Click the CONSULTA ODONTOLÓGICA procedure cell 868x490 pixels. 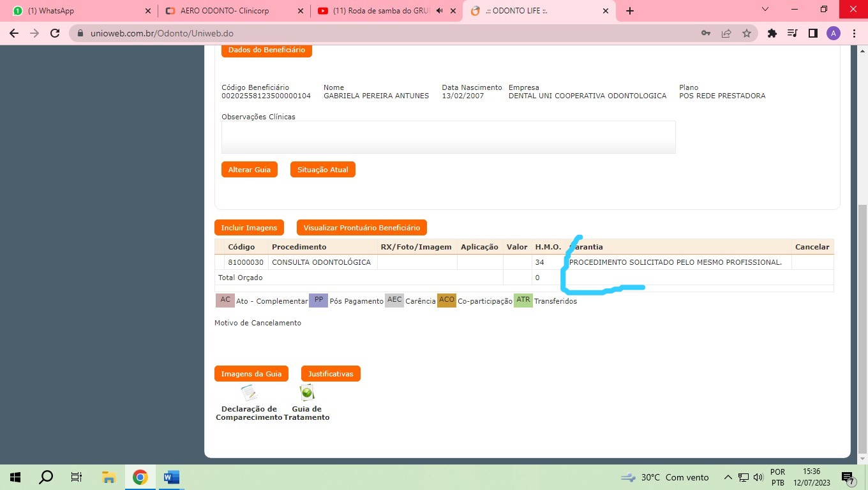321,262
